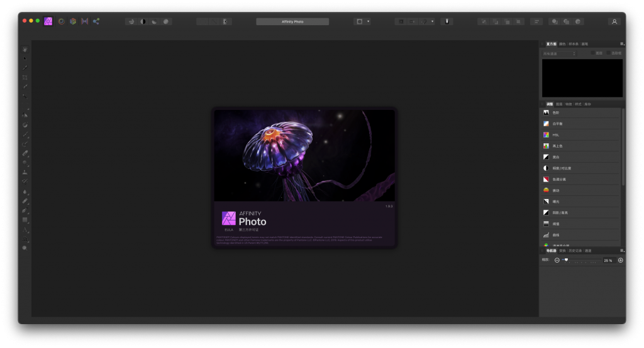This screenshot has height=348, width=644.
Task: Open the 库存 tab
Action: coord(587,104)
